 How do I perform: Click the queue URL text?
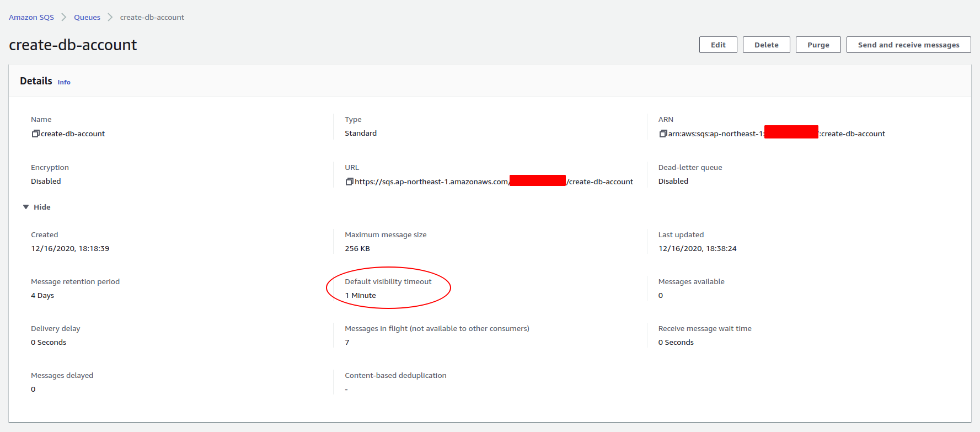coord(431,182)
